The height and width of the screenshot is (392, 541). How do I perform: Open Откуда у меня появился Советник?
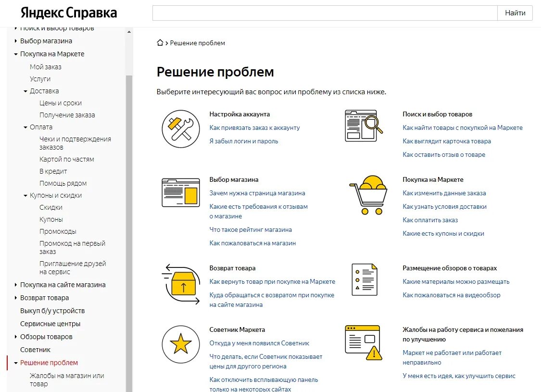pyautogui.click(x=259, y=343)
